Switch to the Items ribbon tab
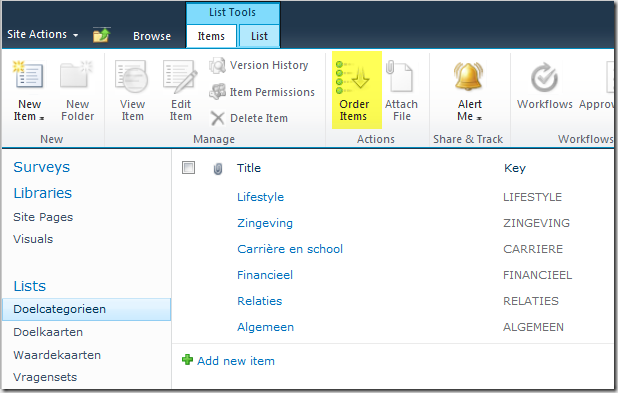The image size is (618, 393). click(211, 36)
